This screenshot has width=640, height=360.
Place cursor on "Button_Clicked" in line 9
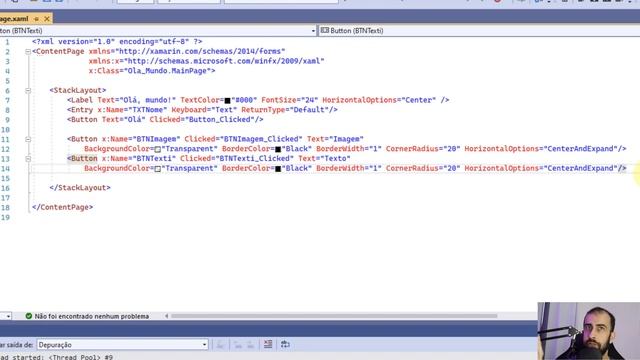(x=220, y=120)
